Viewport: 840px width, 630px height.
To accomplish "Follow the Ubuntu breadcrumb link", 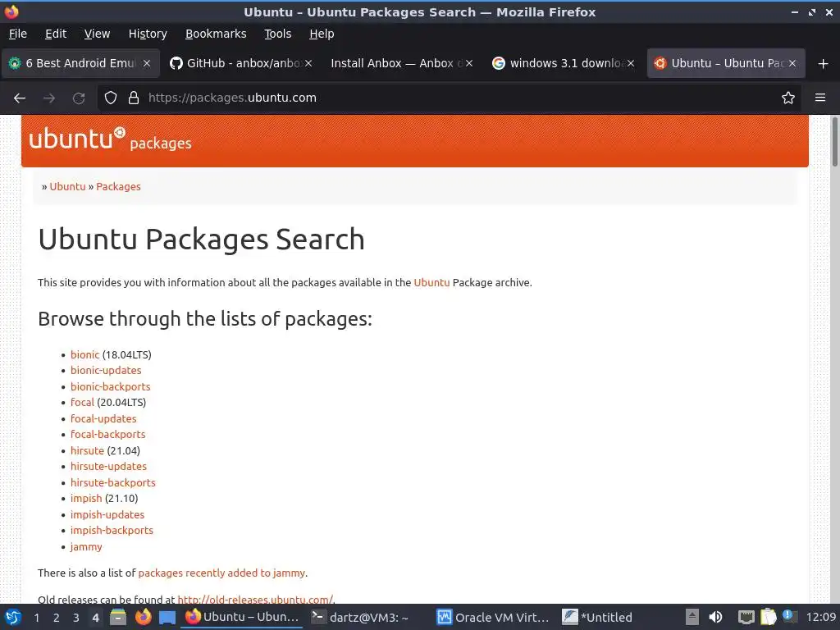I will pyautogui.click(x=67, y=186).
